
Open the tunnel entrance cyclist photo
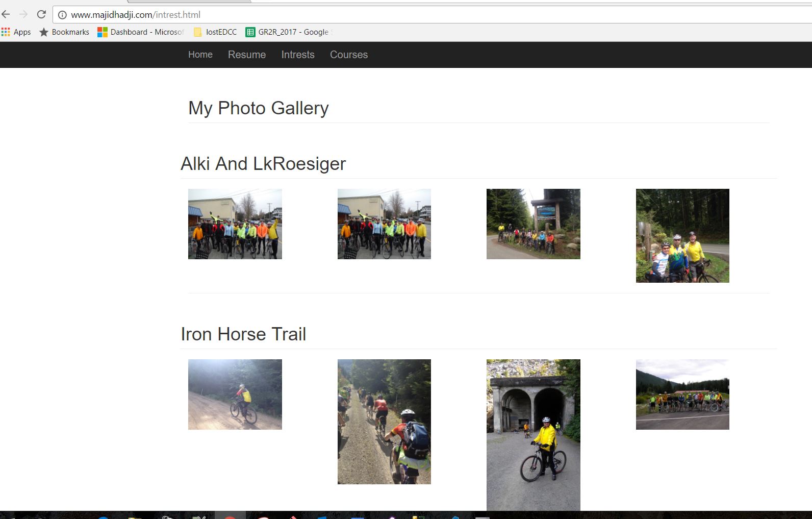(533, 434)
